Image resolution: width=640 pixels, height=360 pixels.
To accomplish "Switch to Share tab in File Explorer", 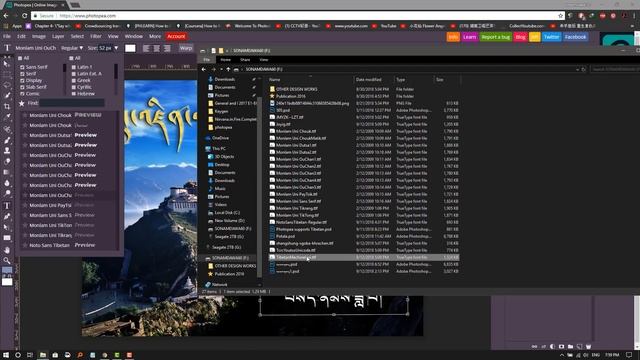I will (245, 60).
